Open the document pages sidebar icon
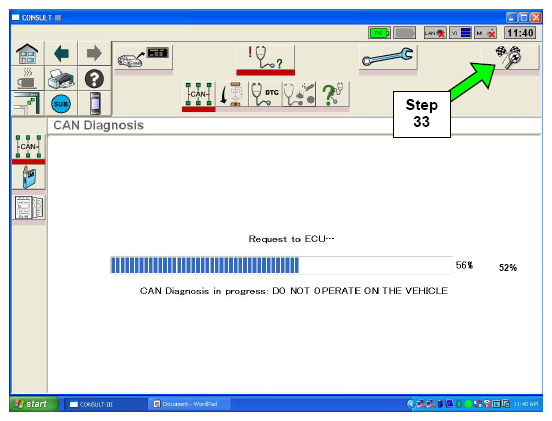552x421 pixels. coord(29,208)
